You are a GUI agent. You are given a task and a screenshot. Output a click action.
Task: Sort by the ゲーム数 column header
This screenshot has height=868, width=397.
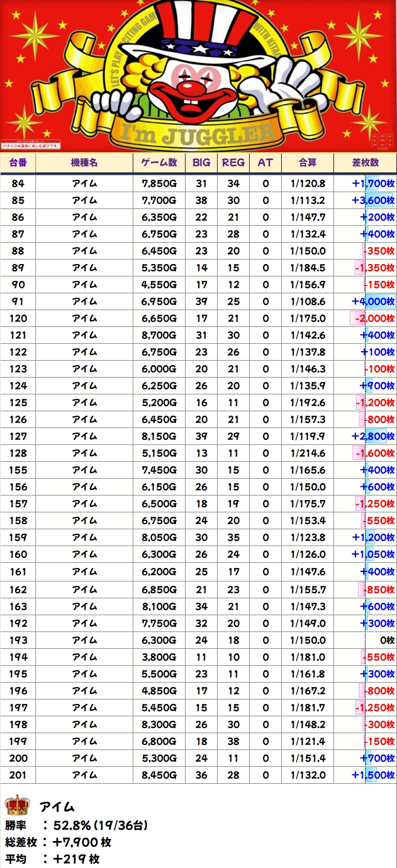pos(159,162)
